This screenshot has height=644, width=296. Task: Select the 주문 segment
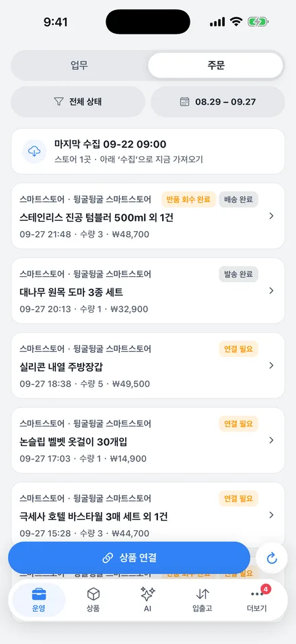216,65
